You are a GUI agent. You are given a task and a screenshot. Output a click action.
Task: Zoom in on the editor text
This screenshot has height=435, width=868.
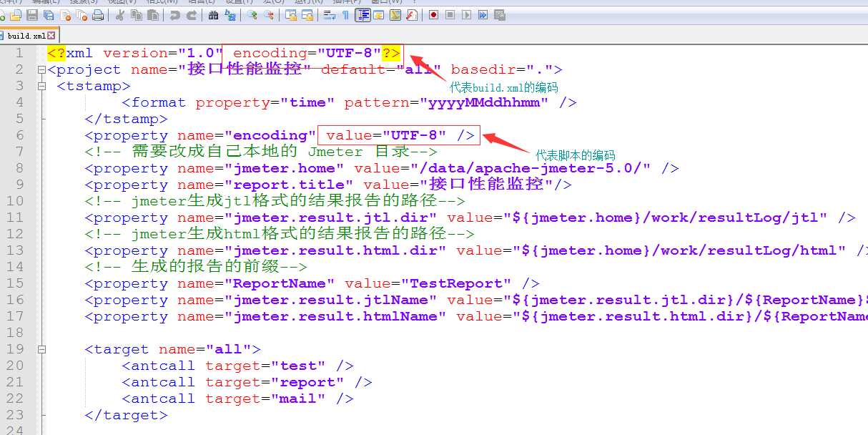click(x=252, y=15)
